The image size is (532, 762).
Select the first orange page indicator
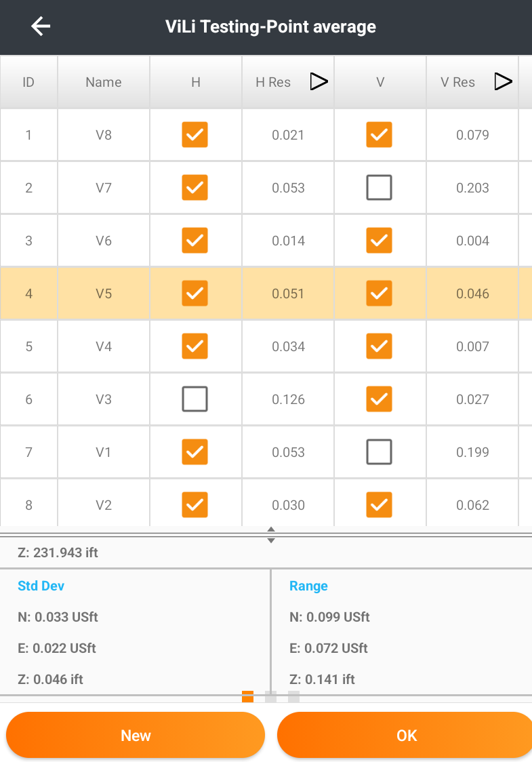[248, 696]
